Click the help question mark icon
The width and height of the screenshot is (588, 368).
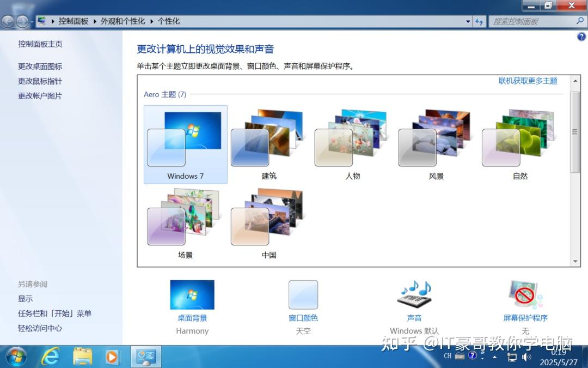click(x=581, y=36)
